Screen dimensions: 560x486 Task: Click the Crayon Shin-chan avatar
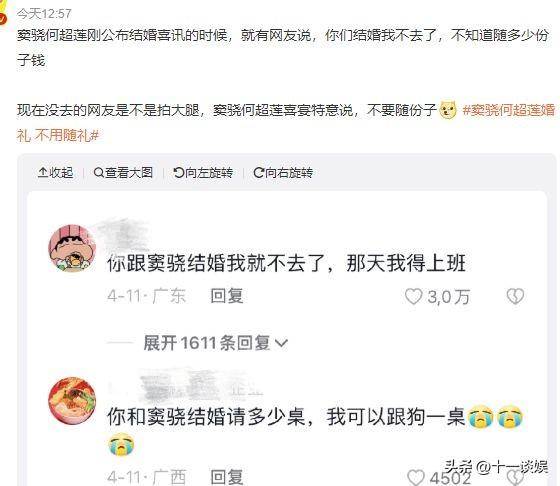click(73, 248)
